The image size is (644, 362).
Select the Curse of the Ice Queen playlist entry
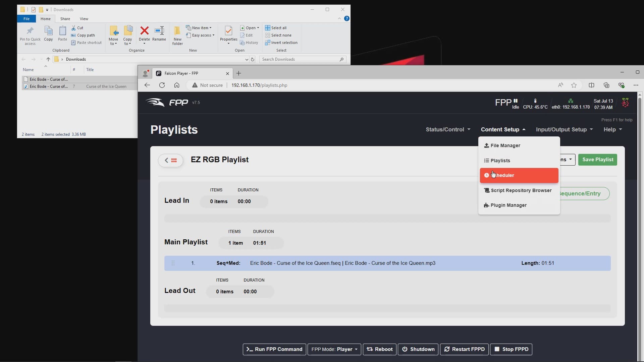(387, 263)
